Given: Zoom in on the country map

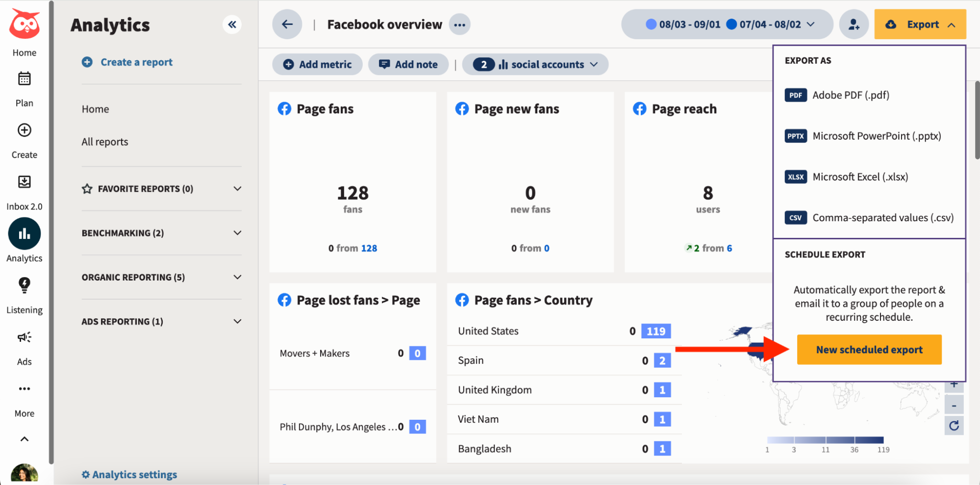Looking at the screenshot, I should coord(954,385).
